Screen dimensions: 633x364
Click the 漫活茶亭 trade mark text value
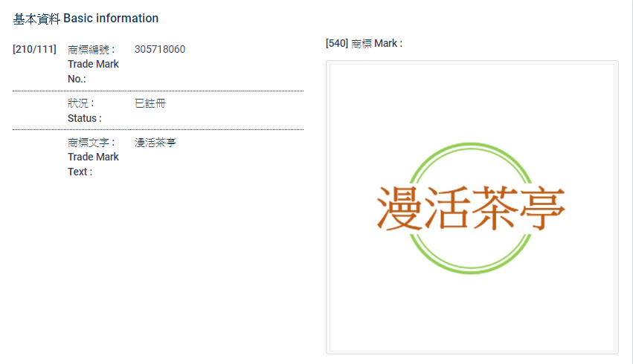click(x=155, y=143)
